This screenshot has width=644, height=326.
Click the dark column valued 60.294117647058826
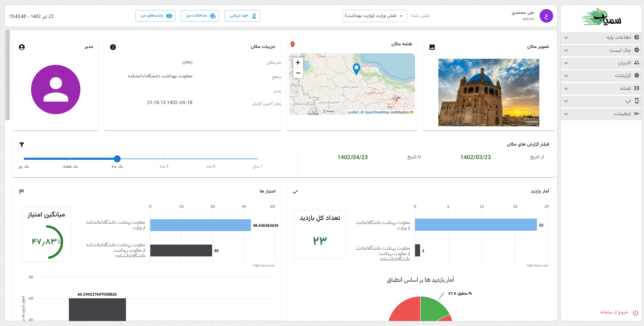pyautogui.click(x=97, y=309)
